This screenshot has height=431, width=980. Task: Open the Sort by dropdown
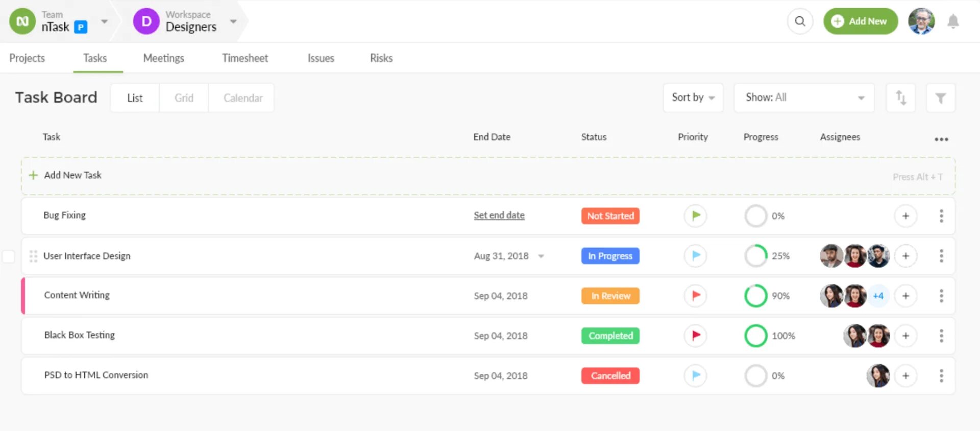pos(693,98)
